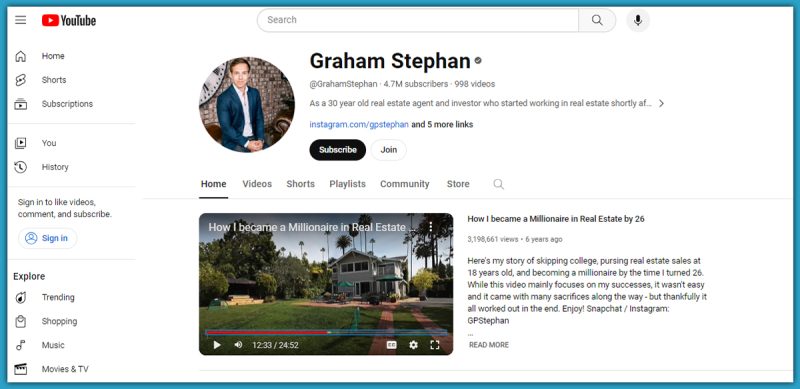This screenshot has width=800, height=389.
Task: Click the Join button
Action: 389,150
